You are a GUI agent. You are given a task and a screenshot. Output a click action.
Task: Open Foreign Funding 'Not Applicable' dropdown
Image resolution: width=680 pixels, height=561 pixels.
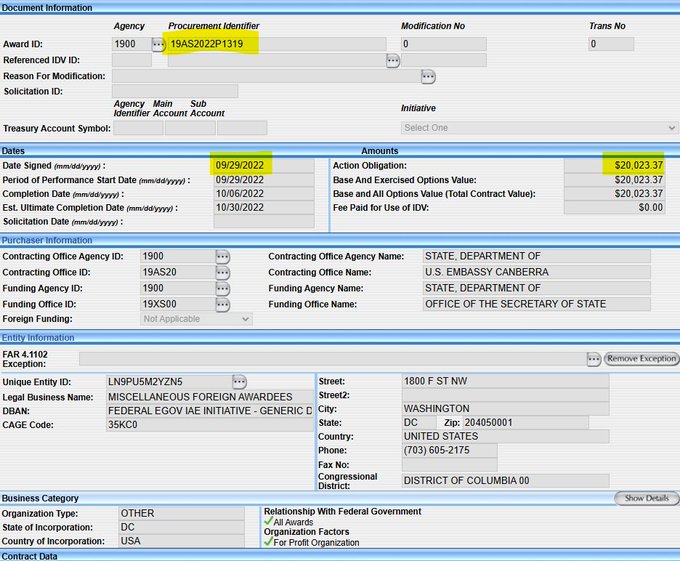click(x=196, y=319)
